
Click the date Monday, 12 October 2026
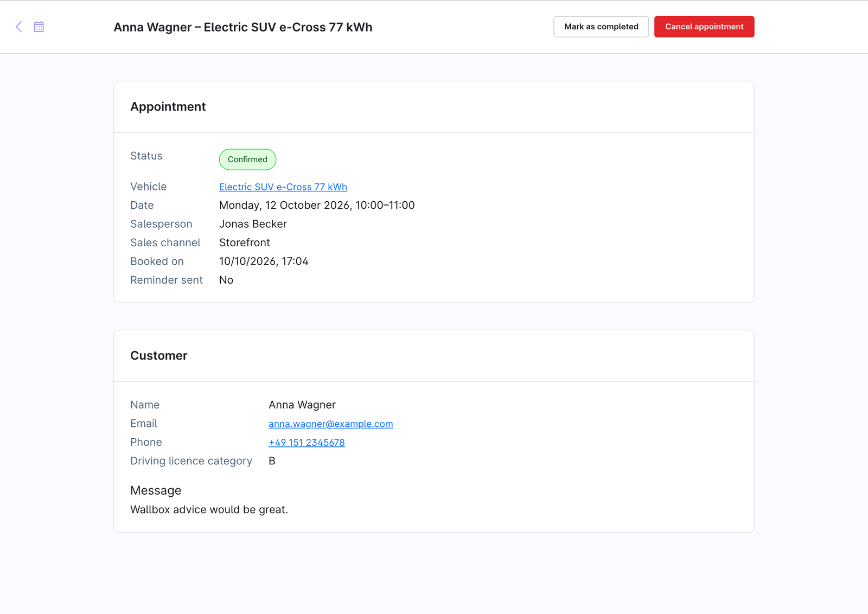317,206
